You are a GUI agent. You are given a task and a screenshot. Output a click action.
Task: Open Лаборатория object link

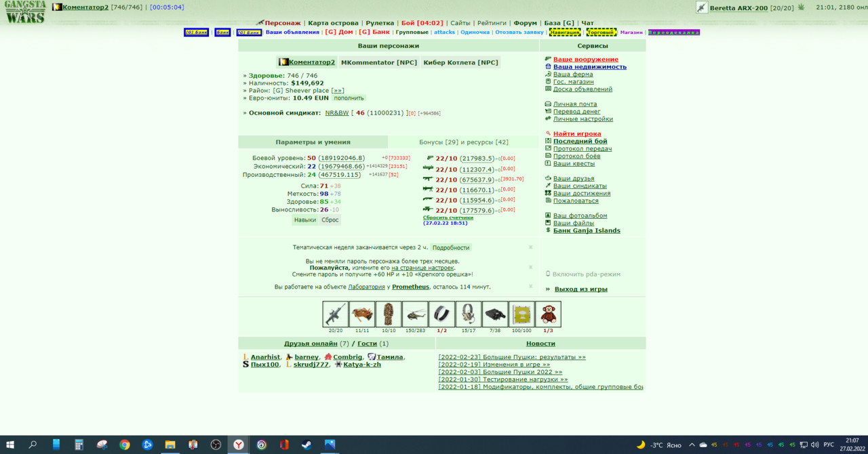366,287
